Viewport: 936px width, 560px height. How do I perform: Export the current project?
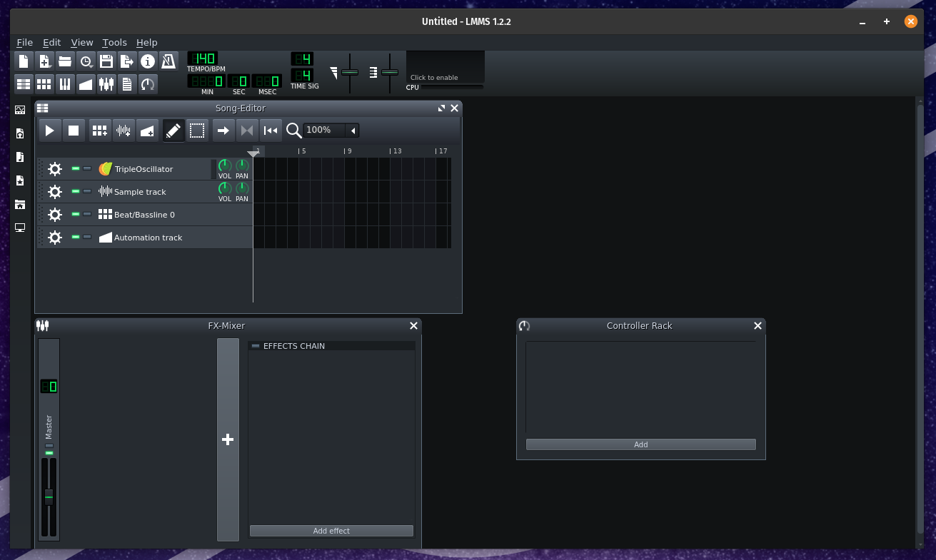(x=127, y=61)
